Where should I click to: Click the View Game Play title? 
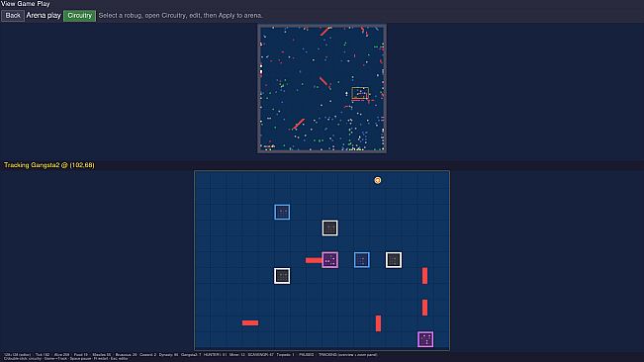26,4
